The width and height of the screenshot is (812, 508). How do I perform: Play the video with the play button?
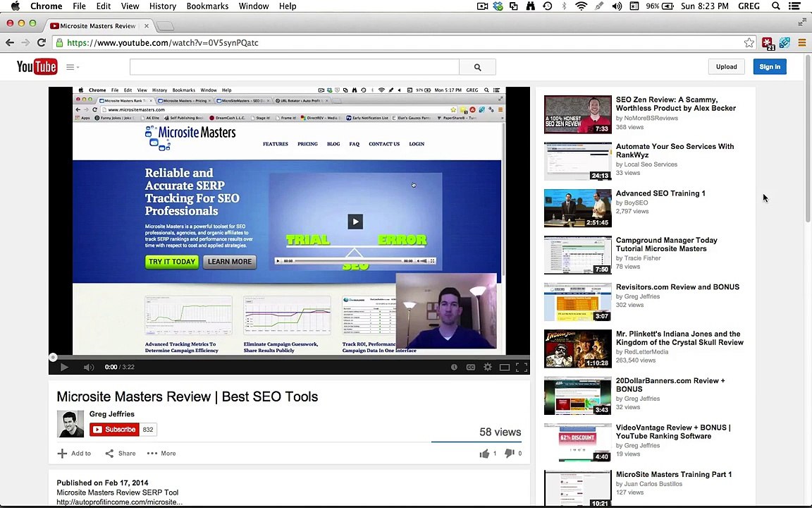(x=64, y=367)
